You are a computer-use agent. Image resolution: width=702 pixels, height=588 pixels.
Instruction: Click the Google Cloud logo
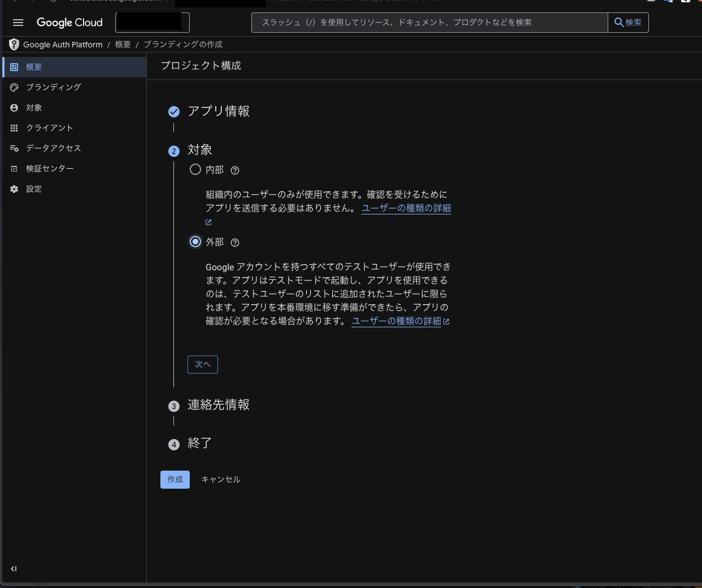click(69, 23)
